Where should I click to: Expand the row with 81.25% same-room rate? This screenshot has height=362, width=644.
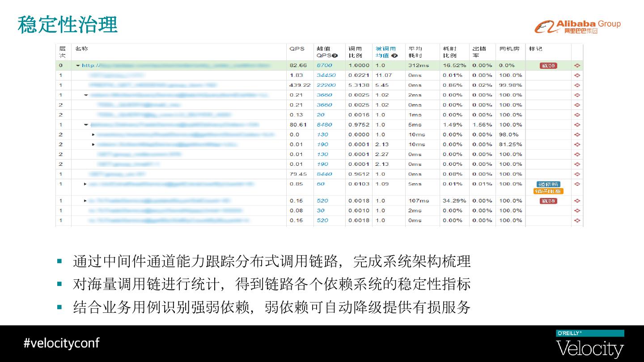(93, 144)
